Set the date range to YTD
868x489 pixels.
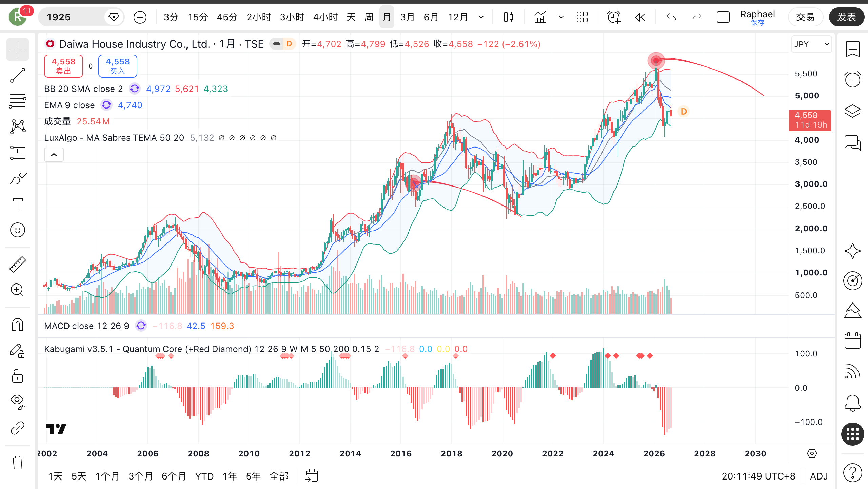point(204,476)
